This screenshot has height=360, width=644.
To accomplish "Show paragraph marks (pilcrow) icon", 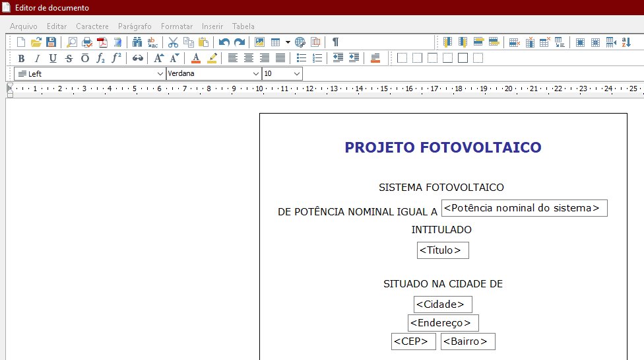I will 336,42.
